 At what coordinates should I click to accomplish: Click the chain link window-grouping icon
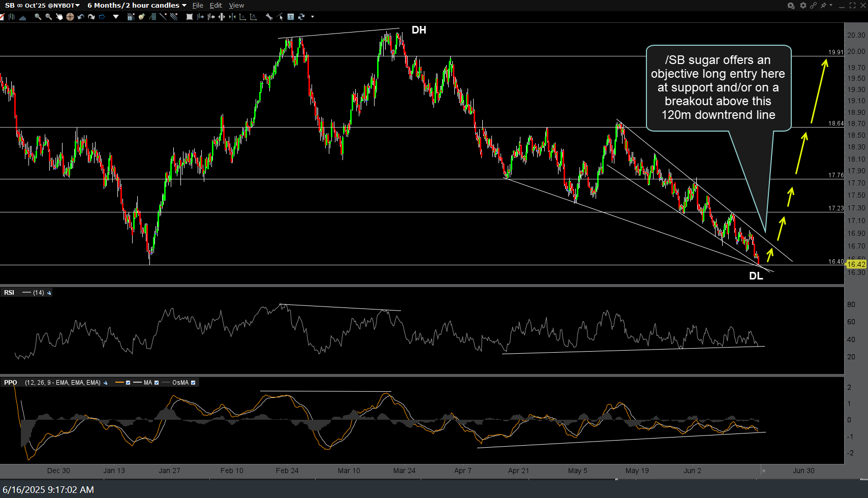click(x=813, y=6)
